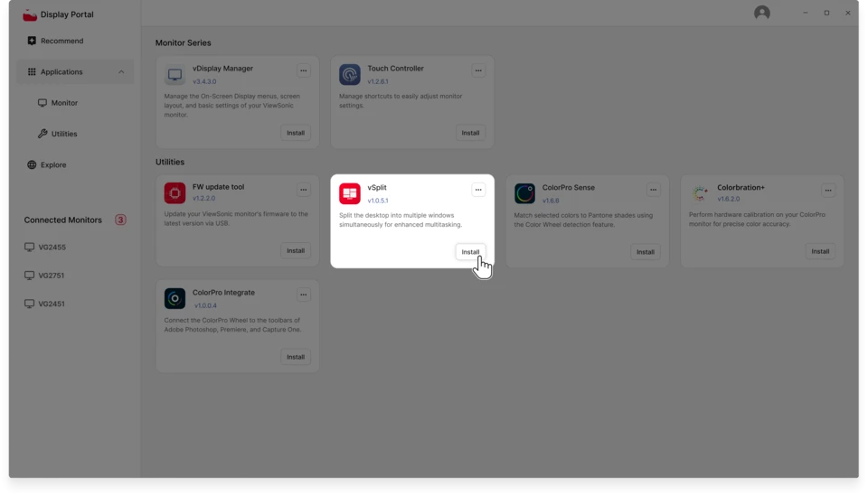Close the Display Portal window

pos(847,13)
